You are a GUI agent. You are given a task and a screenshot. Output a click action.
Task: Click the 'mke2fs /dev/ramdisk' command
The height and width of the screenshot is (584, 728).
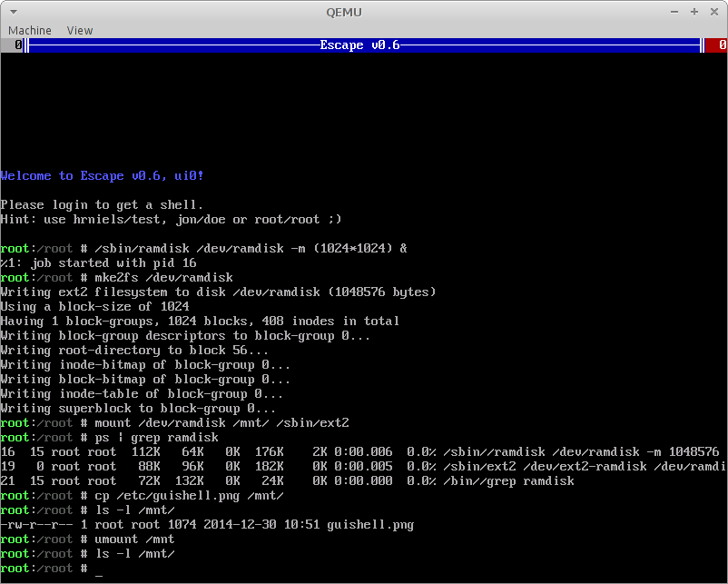164,278
